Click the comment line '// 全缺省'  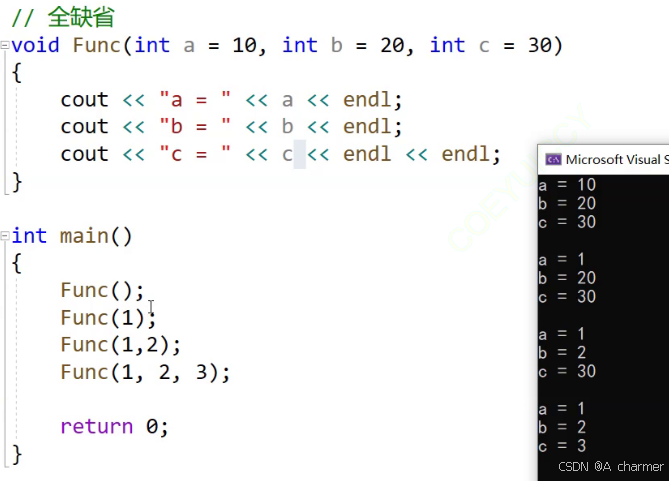tap(63, 17)
